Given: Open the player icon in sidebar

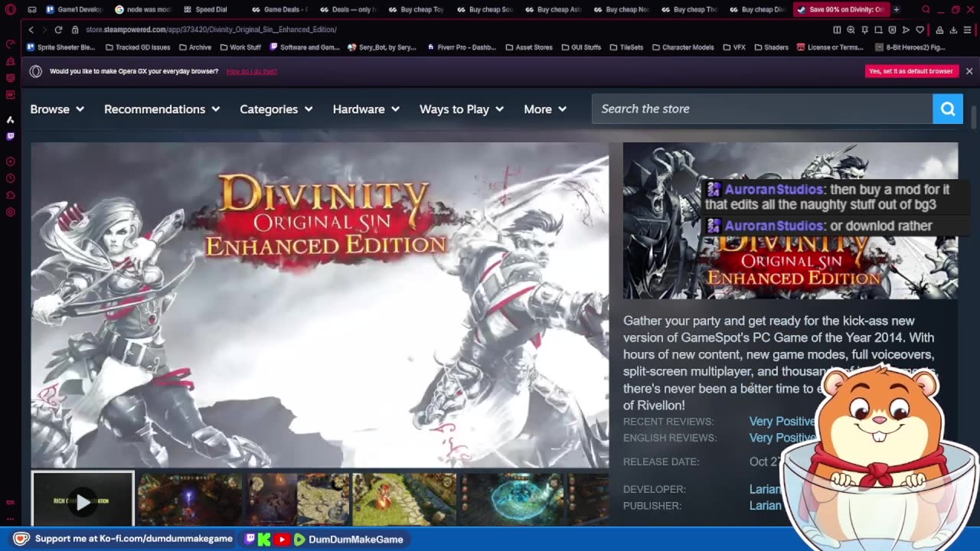Looking at the screenshot, I should point(11,161).
